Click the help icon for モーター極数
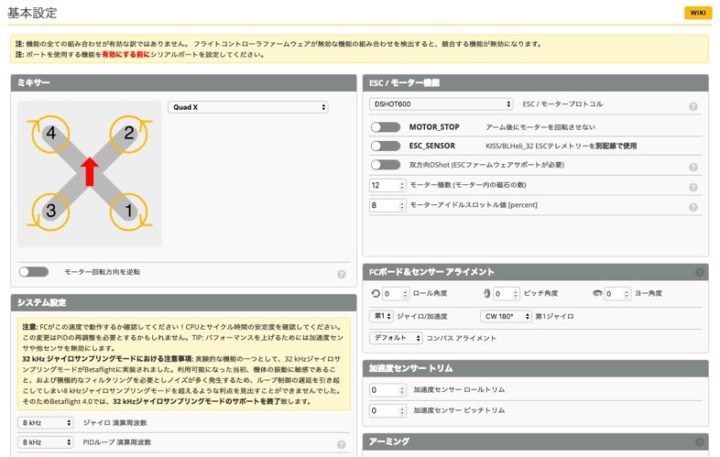The width and height of the screenshot is (720, 457). (x=693, y=187)
